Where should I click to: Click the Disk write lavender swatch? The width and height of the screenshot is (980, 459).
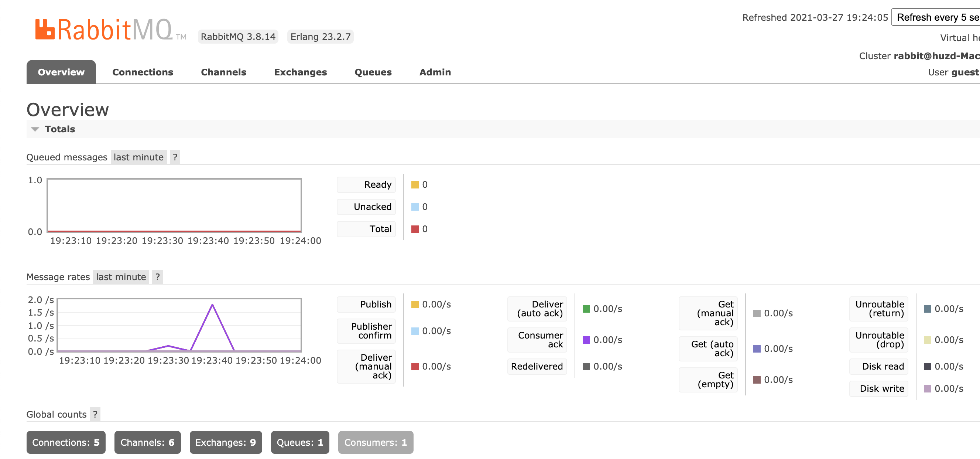tap(928, 388)
